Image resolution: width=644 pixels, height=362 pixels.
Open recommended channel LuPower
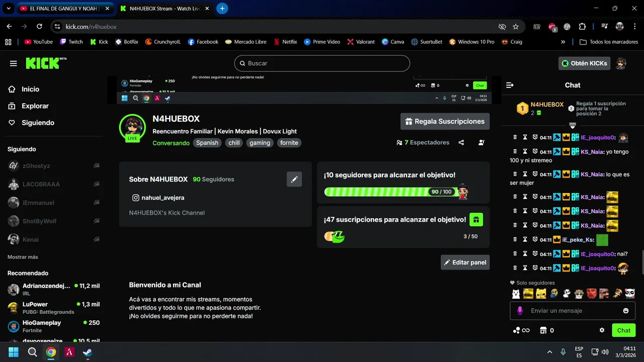pyautogui.click(x=53, y=308)
